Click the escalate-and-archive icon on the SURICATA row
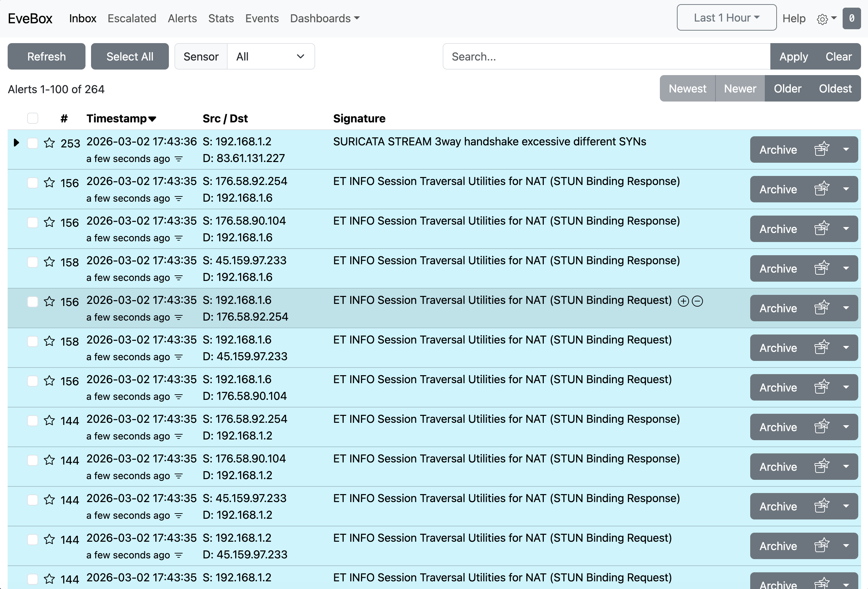Screen dimensions: 868x589 [821, 150]
